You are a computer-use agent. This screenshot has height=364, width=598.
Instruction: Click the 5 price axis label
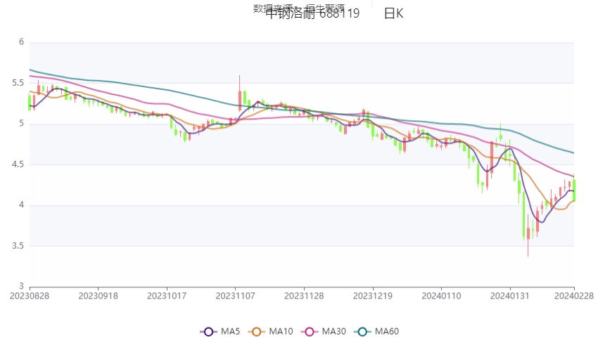click(21, 124)
